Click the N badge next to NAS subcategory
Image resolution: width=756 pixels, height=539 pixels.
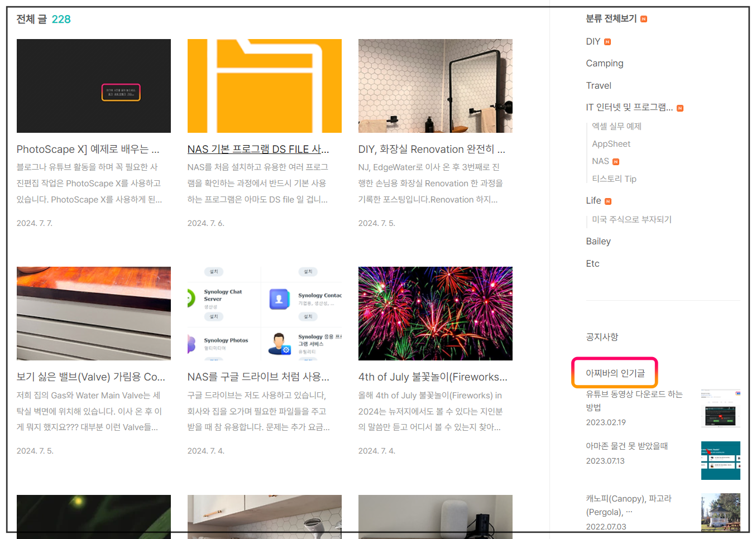coord(616,162)
